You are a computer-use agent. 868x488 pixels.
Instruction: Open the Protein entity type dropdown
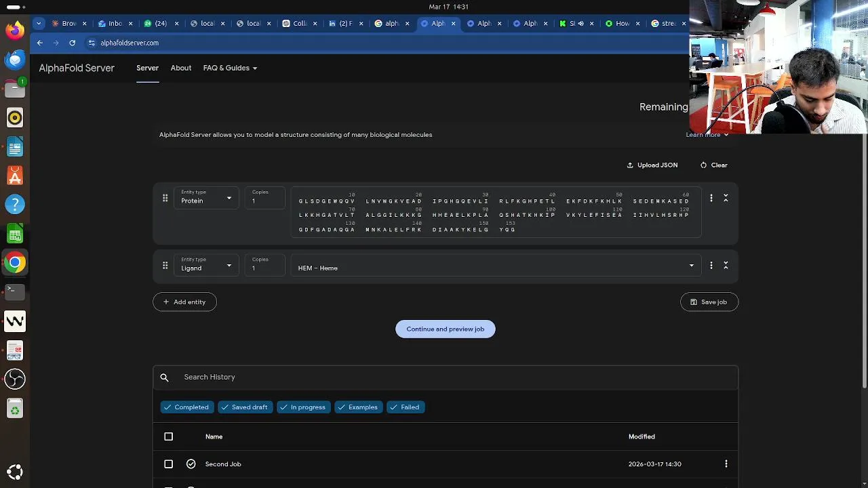click(x=206, y=198)
